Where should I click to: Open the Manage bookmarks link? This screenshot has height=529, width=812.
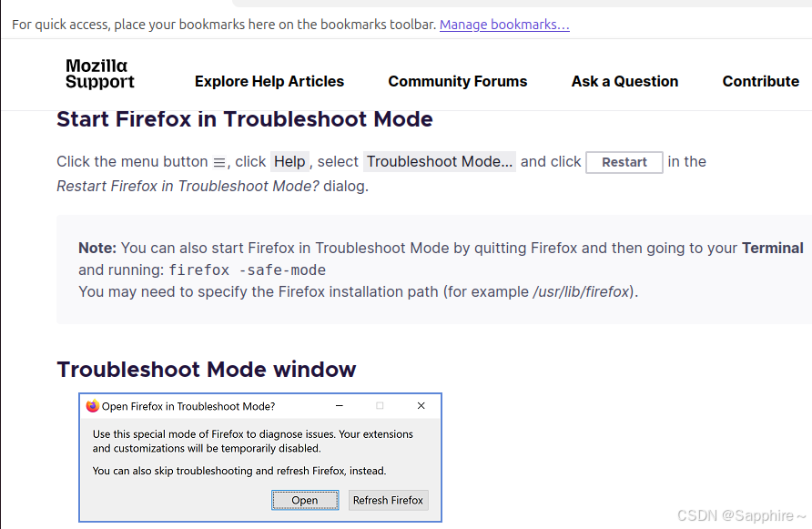[504, 25]
